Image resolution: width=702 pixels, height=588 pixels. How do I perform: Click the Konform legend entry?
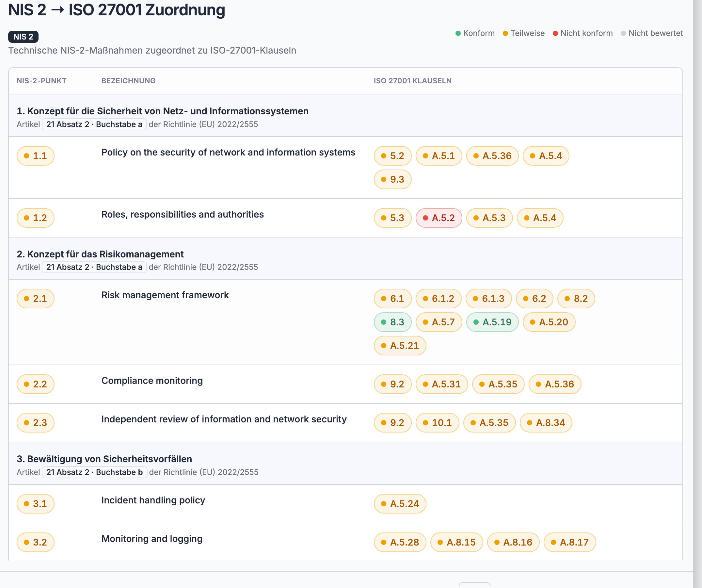475,33
